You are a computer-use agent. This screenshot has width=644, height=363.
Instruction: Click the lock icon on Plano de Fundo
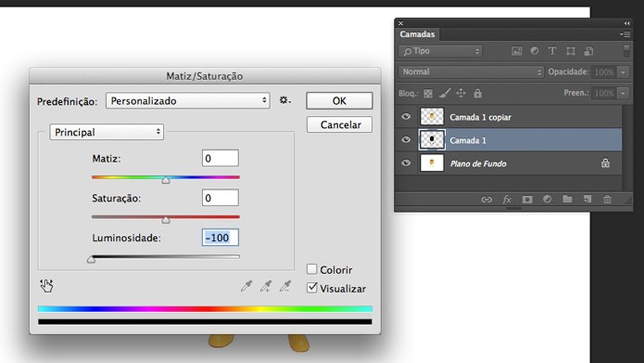point(605,163)
